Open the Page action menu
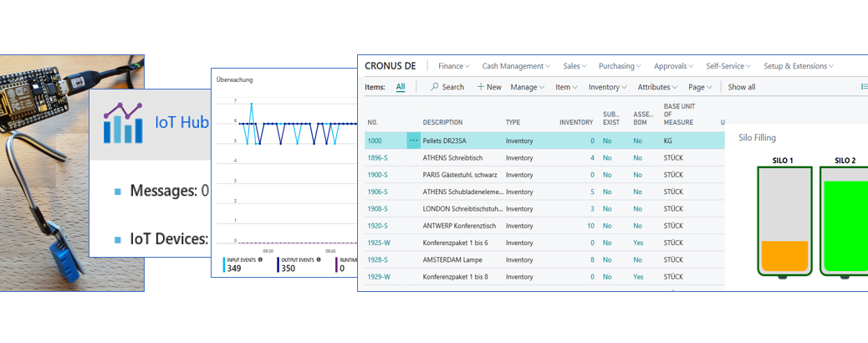868x343 pixels. click(700, 87)
